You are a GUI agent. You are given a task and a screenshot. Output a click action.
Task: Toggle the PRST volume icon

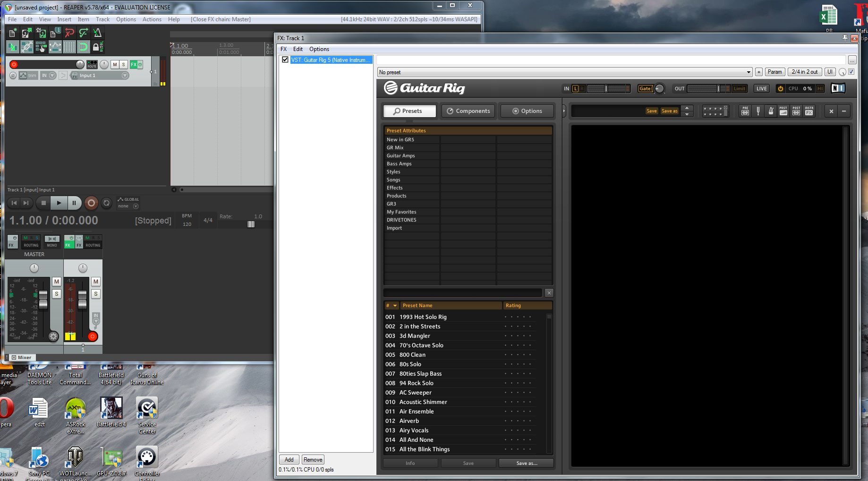783,111
